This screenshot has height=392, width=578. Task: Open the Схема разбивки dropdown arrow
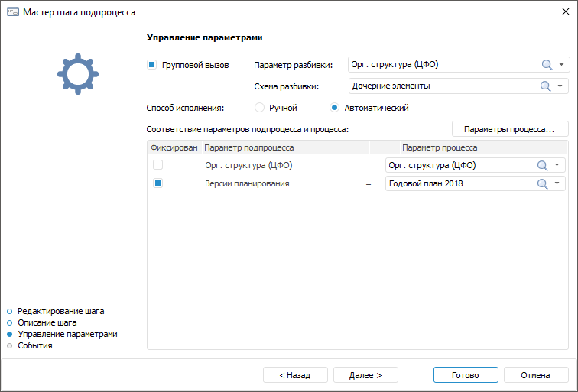tap(562, 86)
